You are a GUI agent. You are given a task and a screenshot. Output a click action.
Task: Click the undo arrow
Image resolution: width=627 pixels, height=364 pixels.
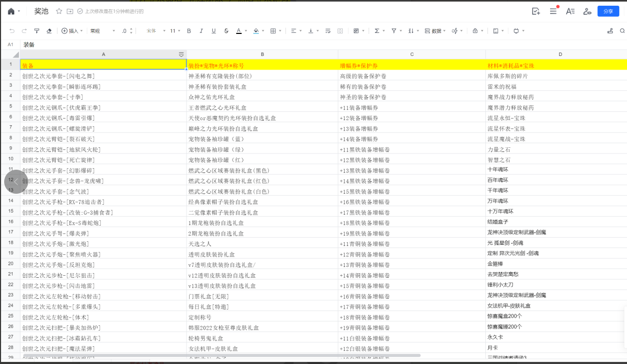tap(11, 31)
